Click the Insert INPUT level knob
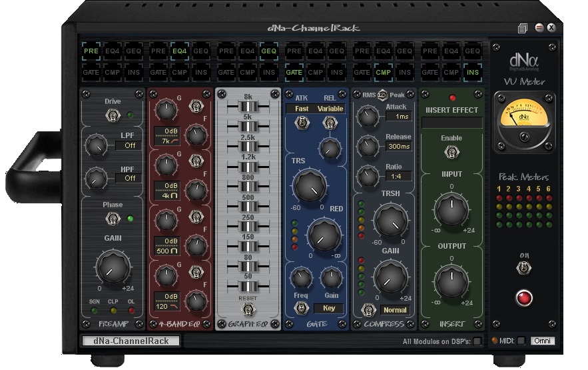 [451, 209]
